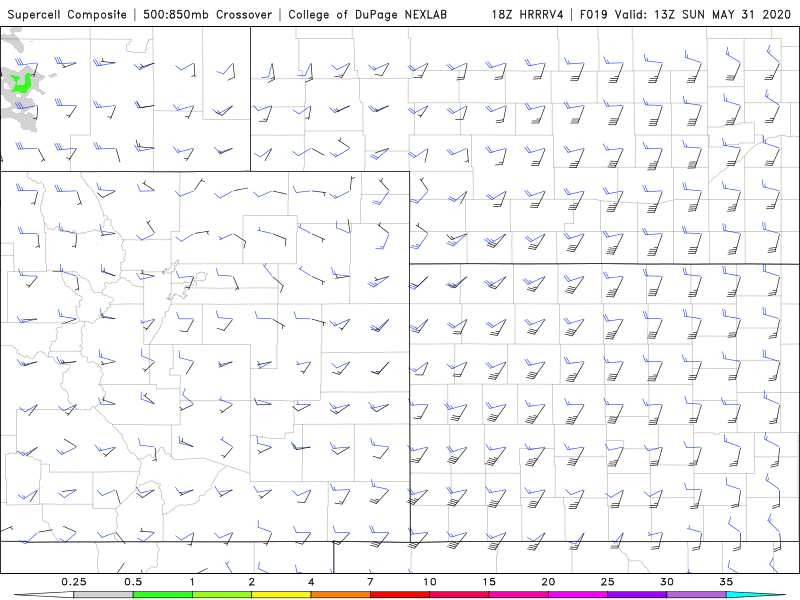Click the legend label 1
800x600 pixels.
click(192, 582)
